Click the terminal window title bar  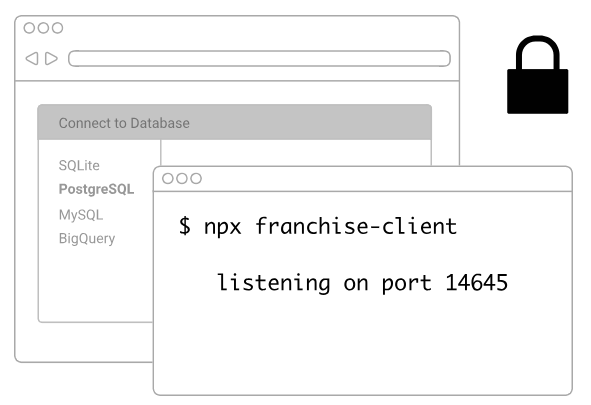pyautogui.click(x=363, y=179)
